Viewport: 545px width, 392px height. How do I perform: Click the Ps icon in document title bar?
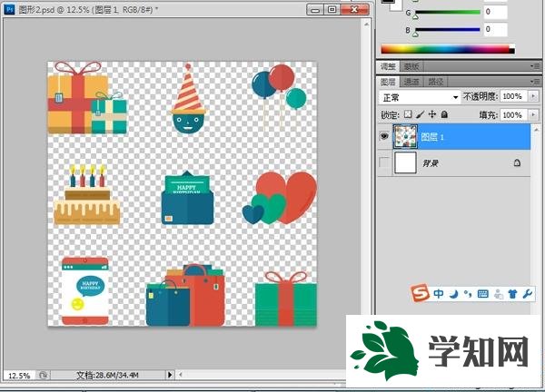tap(9, 9)
